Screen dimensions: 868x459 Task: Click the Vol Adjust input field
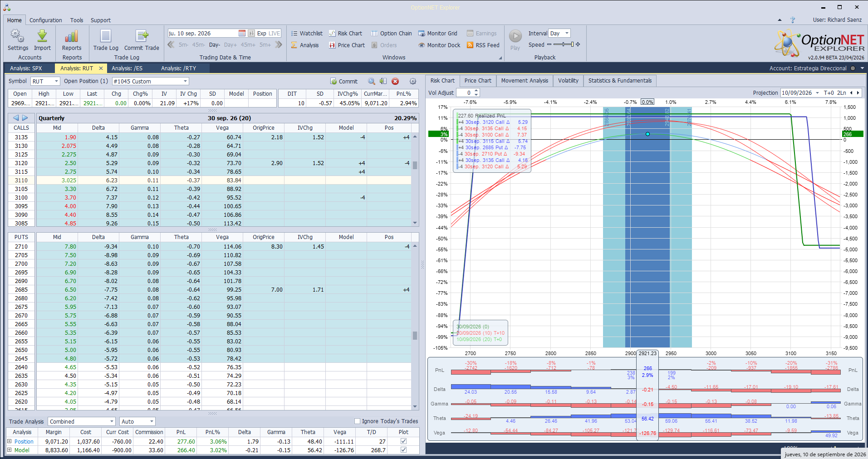click(x=464, y=93)
